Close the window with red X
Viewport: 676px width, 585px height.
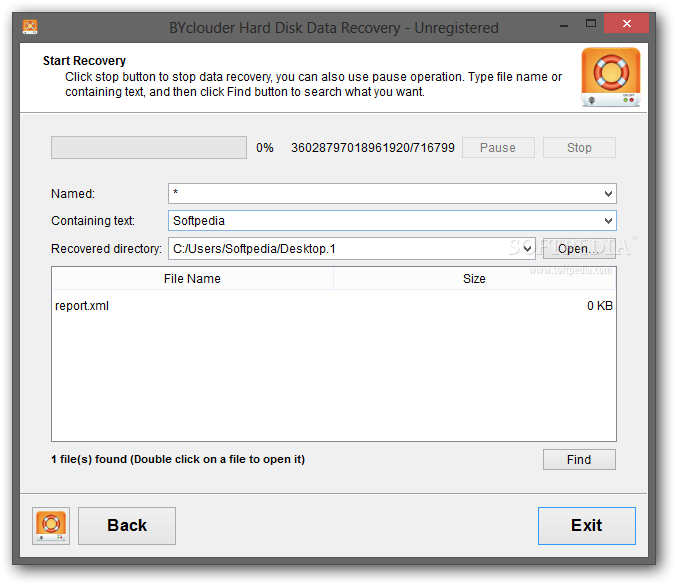[x=626, y=24]
